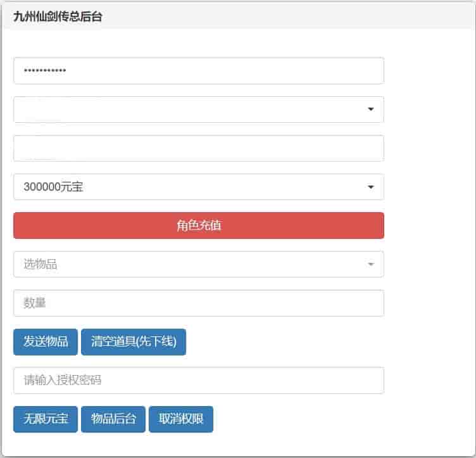This screenshot has width=476, height=458.
Task: Click the 数量 quantity input field
Action: point(199,303)
